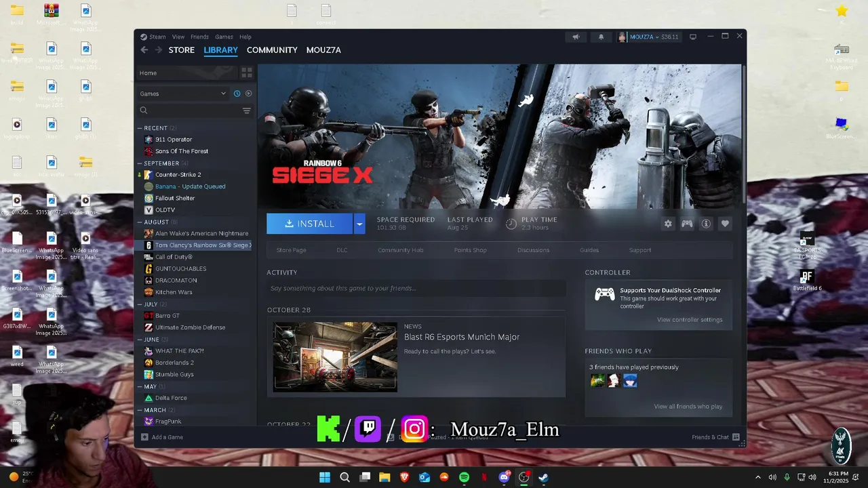
Task: Click the Home button in library sidebar
Action: (187, 73)
